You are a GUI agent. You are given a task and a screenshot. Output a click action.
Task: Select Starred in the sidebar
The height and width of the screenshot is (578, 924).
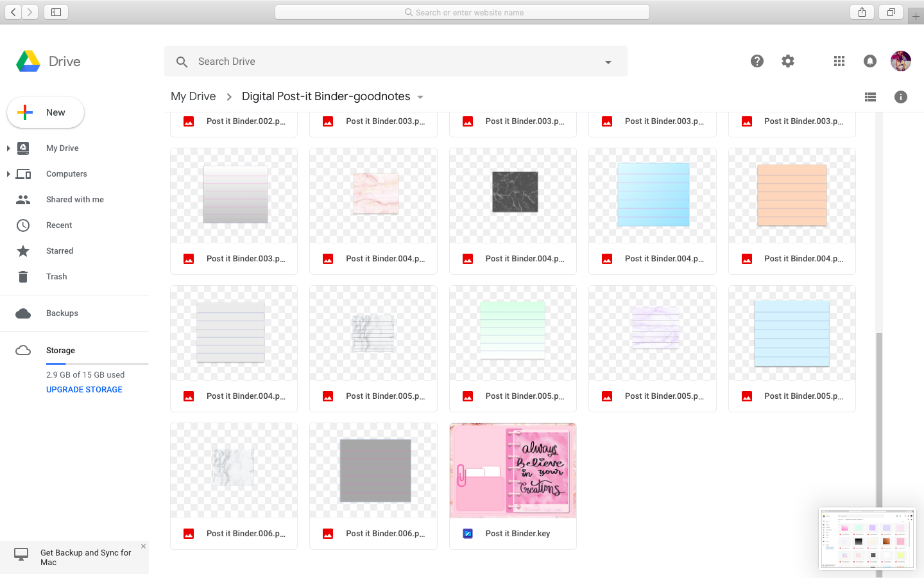[60, 250]
